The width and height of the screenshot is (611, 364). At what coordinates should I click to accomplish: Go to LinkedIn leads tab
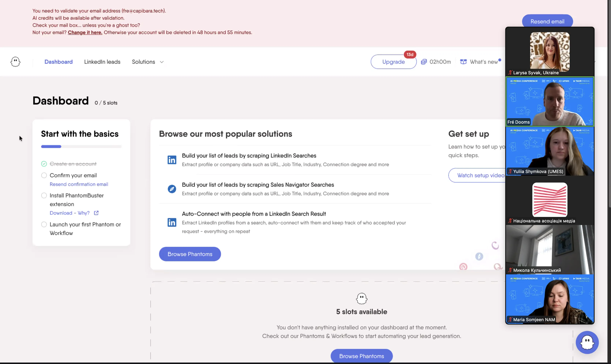(102, 62)
